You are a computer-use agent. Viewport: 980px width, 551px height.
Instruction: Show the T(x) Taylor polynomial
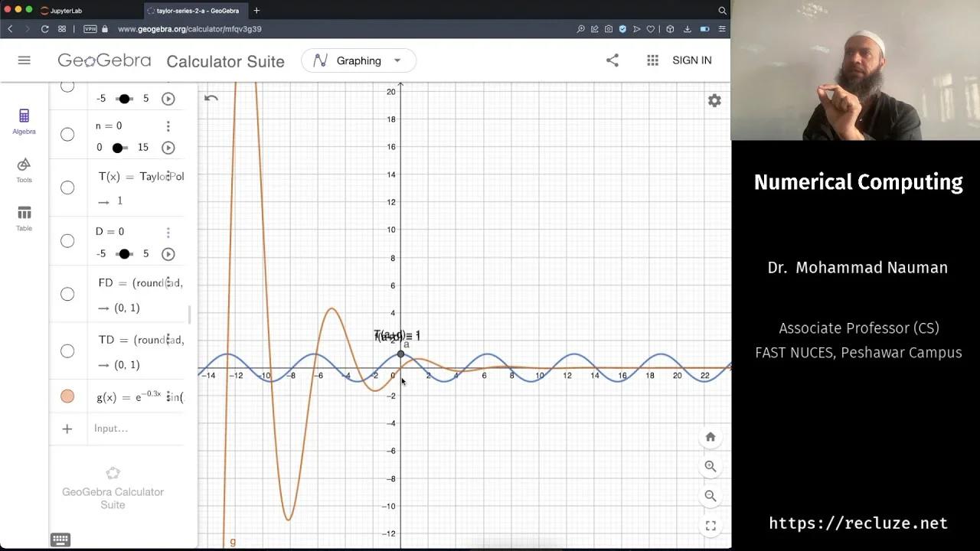pos(67,187)
